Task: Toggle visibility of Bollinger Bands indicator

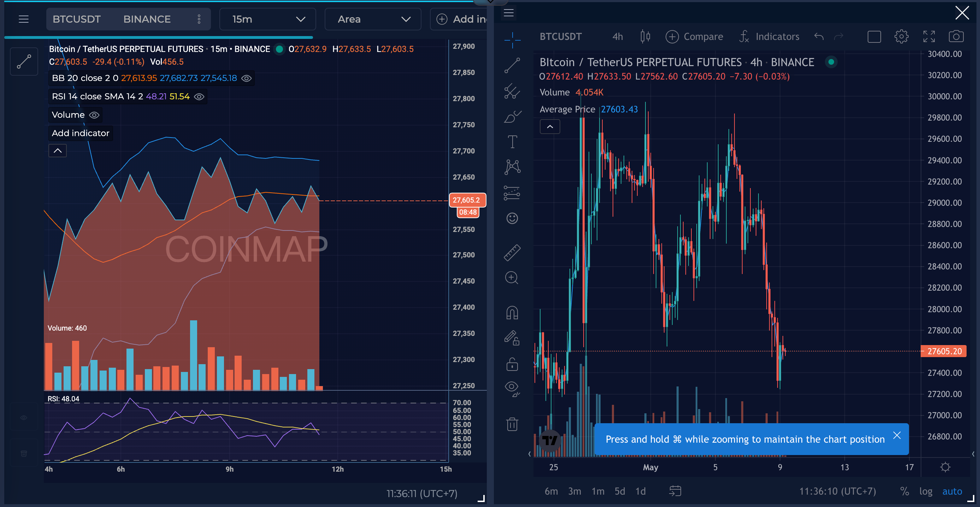Action: pos(247,78)
